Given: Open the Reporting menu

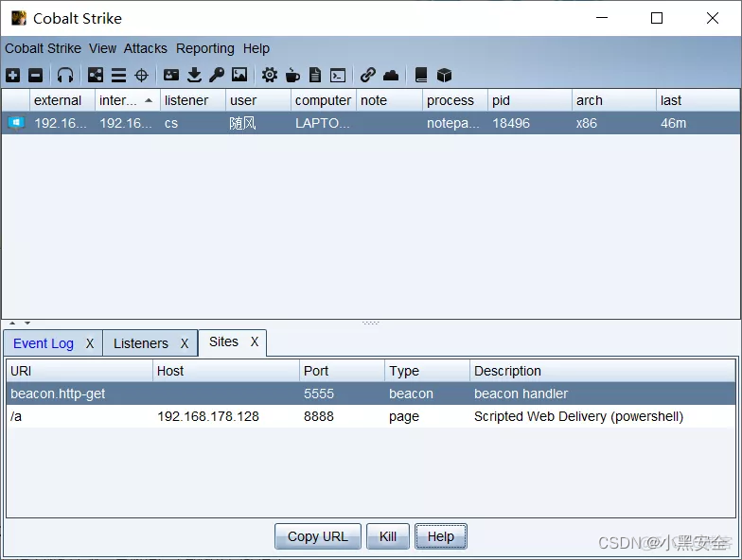Looking at the screenshot, I should pos(204,48).
